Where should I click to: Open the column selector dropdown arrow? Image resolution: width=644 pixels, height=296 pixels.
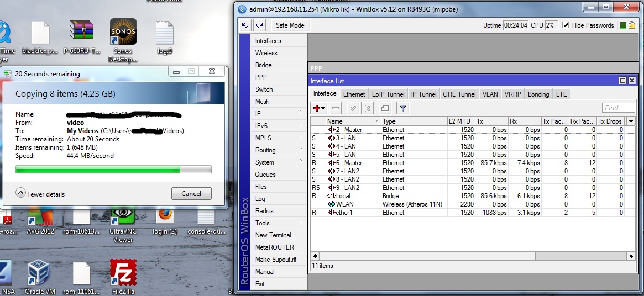(x=631, y=121)
